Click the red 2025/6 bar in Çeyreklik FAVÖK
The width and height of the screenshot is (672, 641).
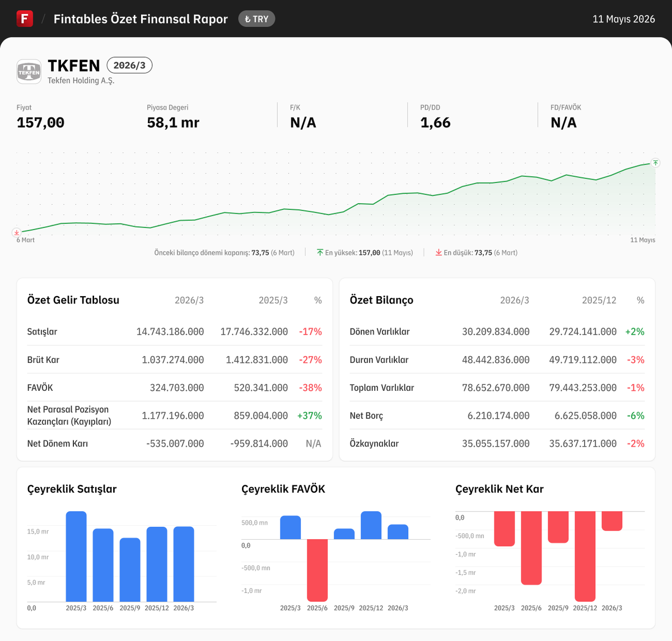[318, 570]
